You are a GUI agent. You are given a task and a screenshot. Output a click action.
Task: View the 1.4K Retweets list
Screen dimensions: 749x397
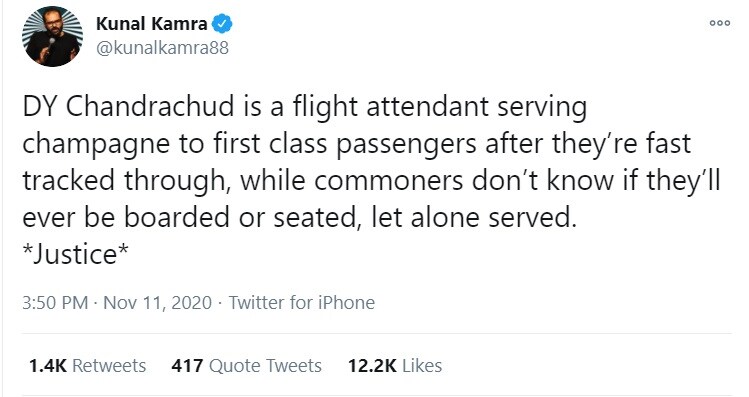tap(87, 365)
